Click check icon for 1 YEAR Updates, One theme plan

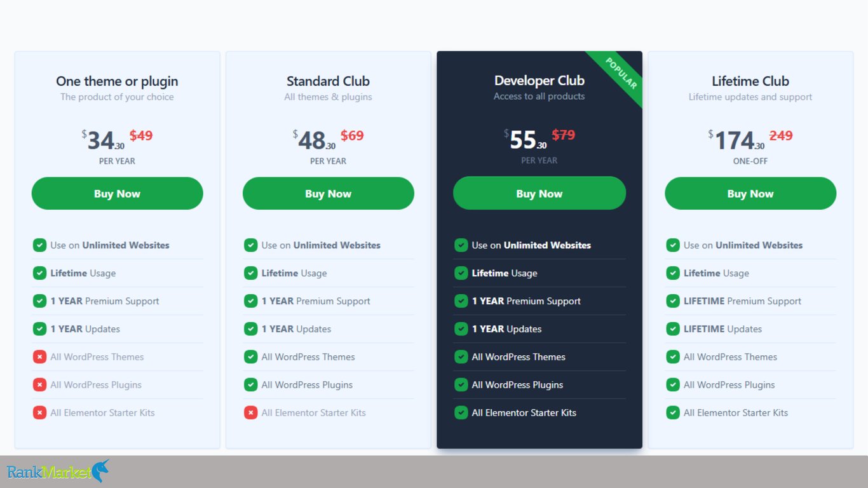(x=39, y=329)
